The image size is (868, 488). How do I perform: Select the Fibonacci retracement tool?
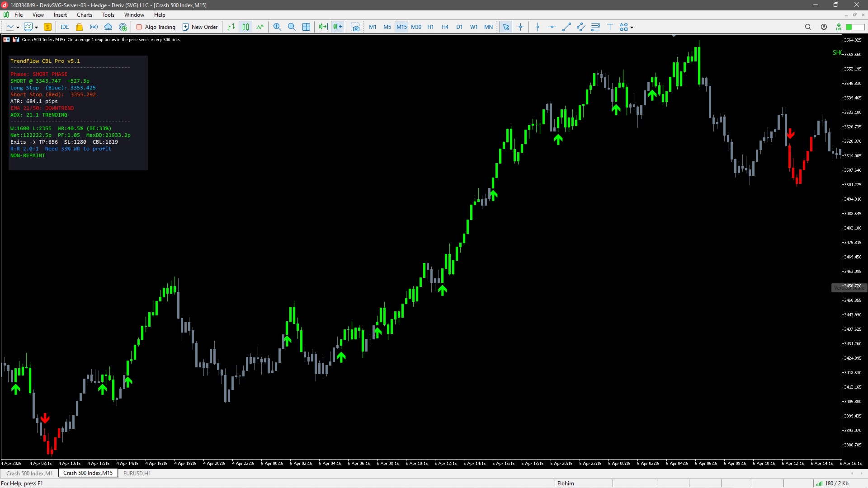pyautogui.click(x=595, y=27)
